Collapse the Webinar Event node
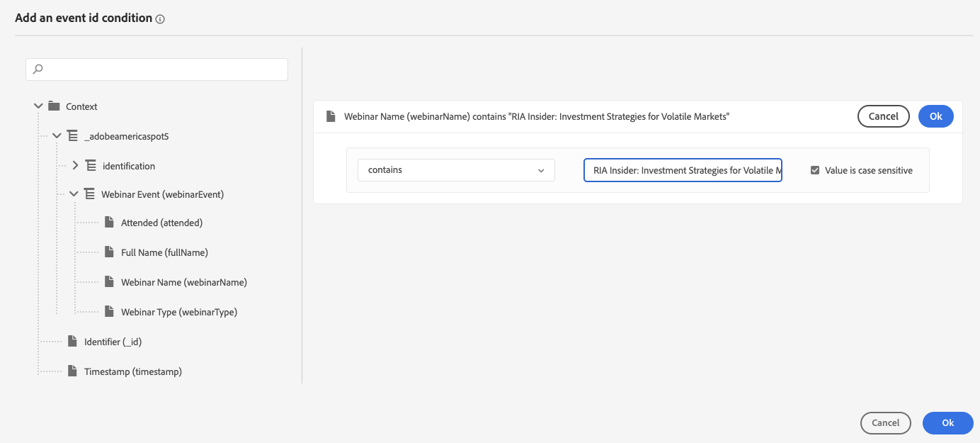The image size is (980, 443). [74, 194]
